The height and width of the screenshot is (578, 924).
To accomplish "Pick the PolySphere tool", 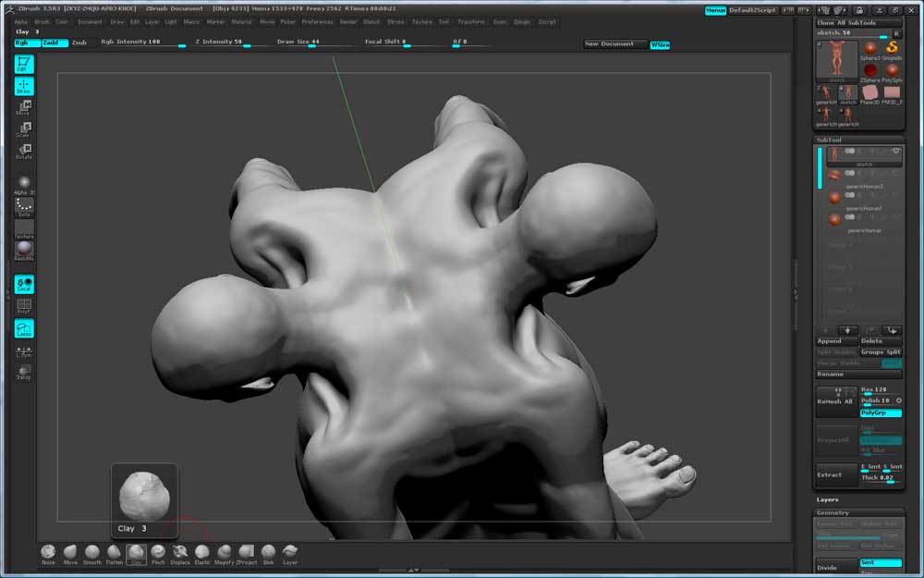I will 893,73.
